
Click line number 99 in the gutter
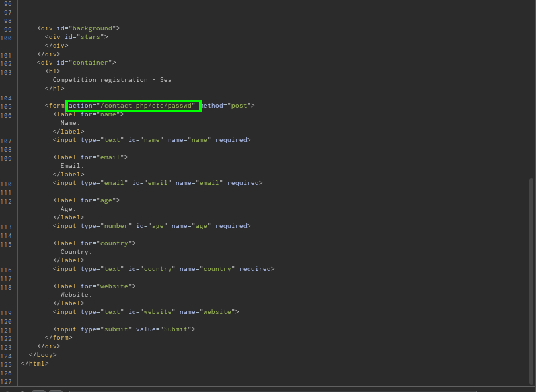pos(7,29)
